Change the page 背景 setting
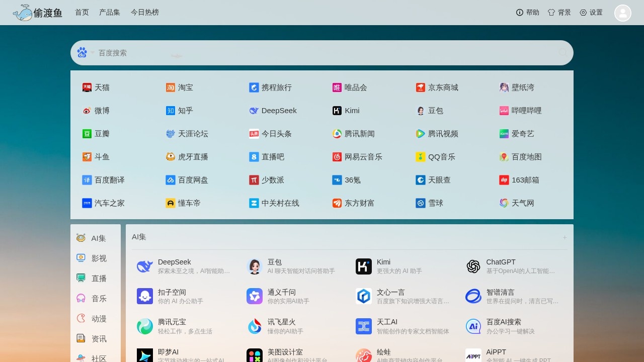Screen dimensions: 644x362 pos(559,12)
